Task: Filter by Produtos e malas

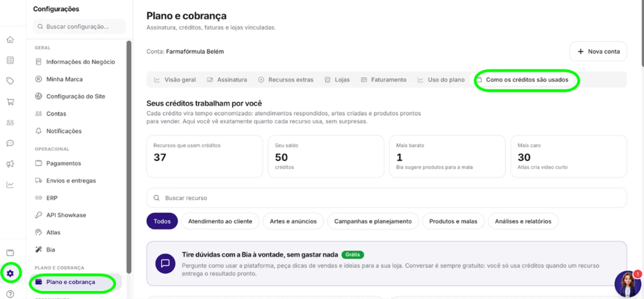Action: tap(453, 221)
